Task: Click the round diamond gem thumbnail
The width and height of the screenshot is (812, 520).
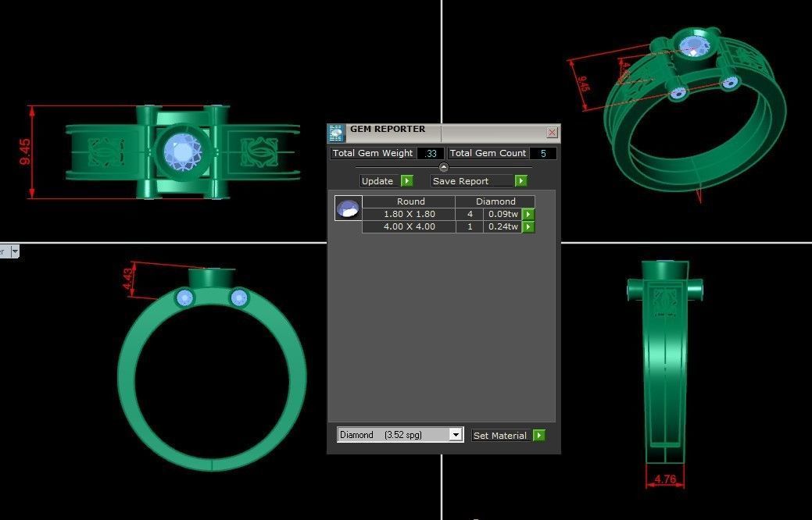Action: (x=348, y=208)
